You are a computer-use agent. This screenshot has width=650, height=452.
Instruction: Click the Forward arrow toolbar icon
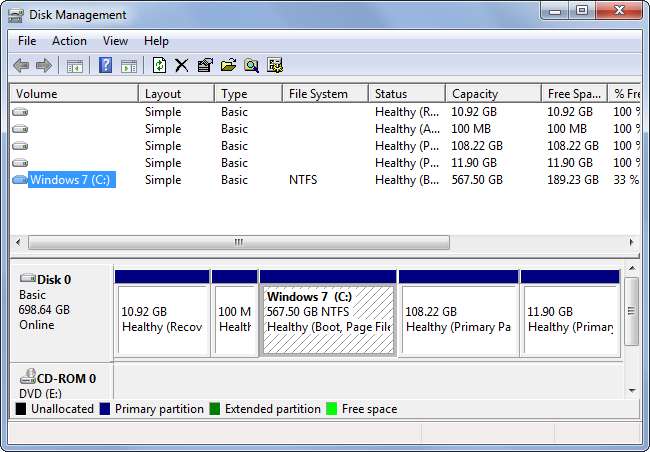[x=44, y=66]
